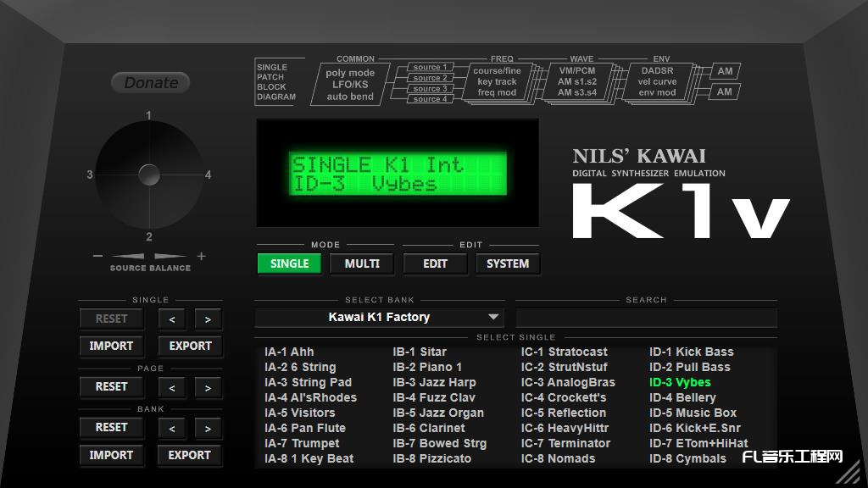This screenshot has height=488, width=868.
Task: Click the previous page arrow button
Action: [172, 387]
